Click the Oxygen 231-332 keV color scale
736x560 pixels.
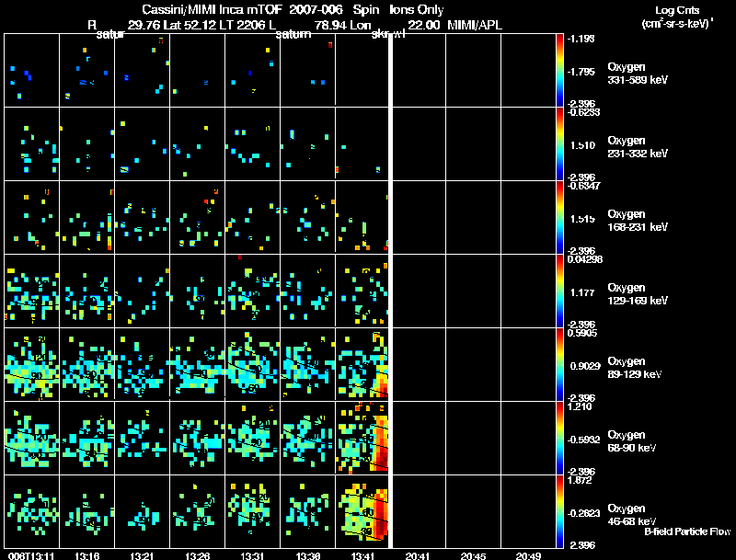pyautogui.click(x=560, y=143)
